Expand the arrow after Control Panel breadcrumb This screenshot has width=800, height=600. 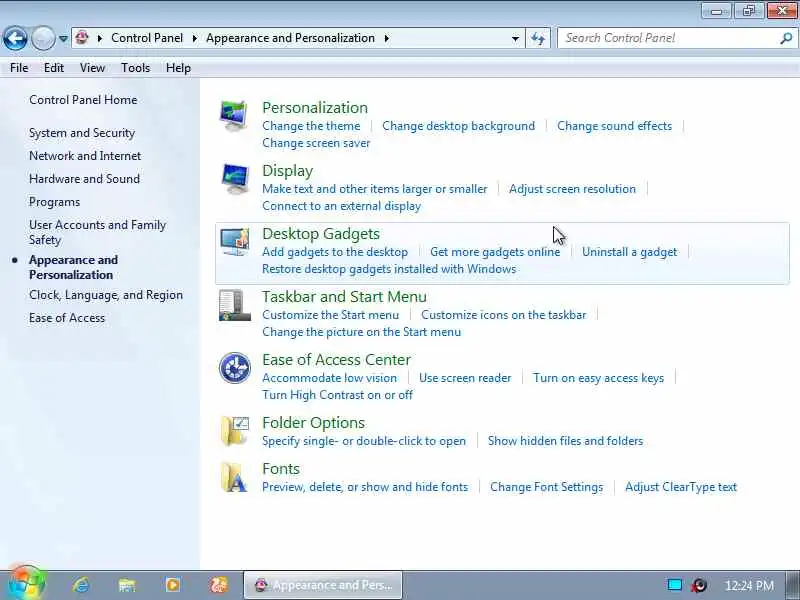[x=194, y=38]
